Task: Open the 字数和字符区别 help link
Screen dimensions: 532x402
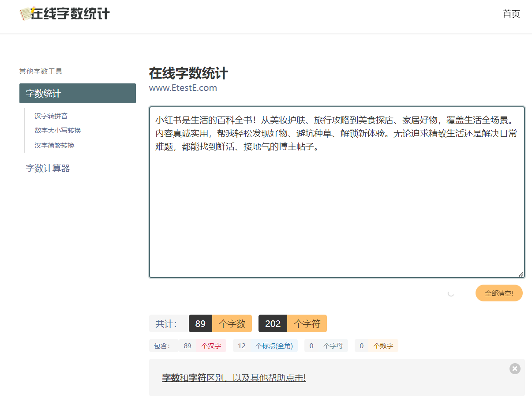Action: pyautogui.click(x=234, y=378)
